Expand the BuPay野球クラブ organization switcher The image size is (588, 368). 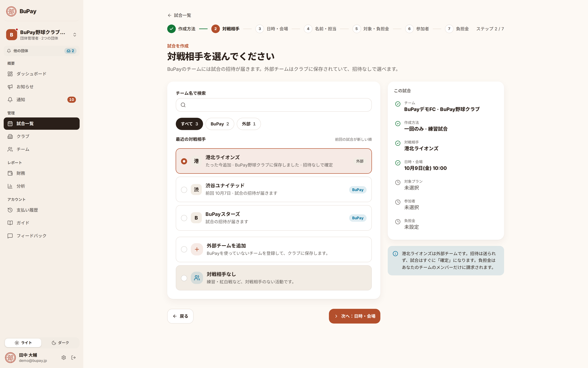coord(41,34)
